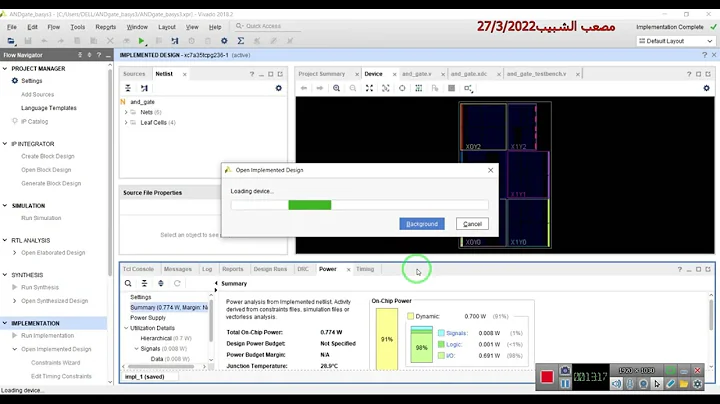Collapse the IP INTEGRATOR section

point(5,144)
